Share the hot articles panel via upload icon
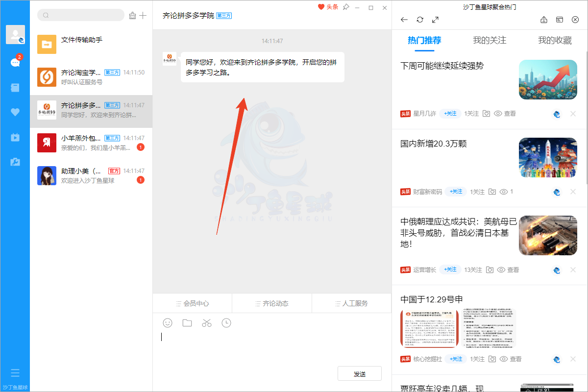The height and width of the screenshot is (392, 588). [544, 20]
